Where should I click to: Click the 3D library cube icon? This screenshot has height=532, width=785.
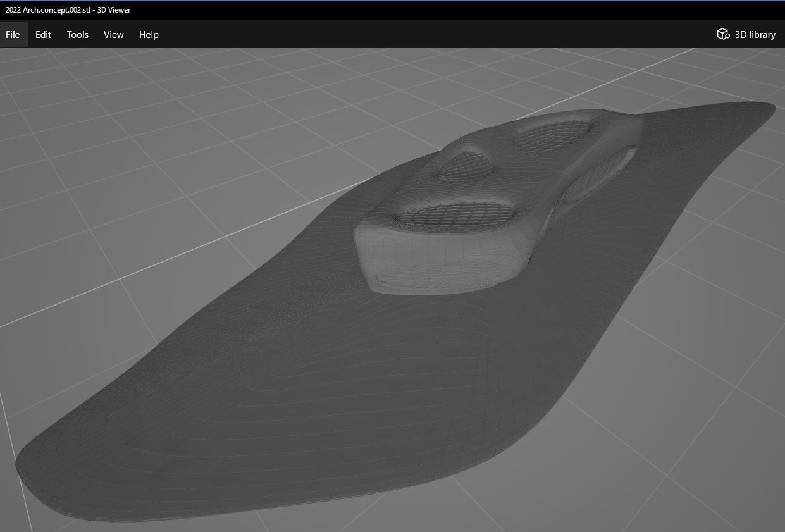pyautogui.click(x=723, y=34)
